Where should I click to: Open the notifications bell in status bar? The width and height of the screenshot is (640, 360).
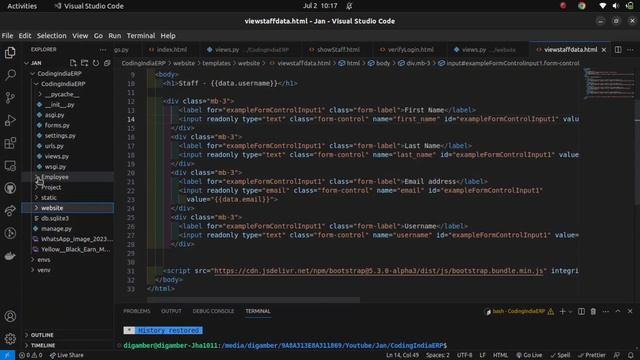pyautogui.click(x=631, y=356)
